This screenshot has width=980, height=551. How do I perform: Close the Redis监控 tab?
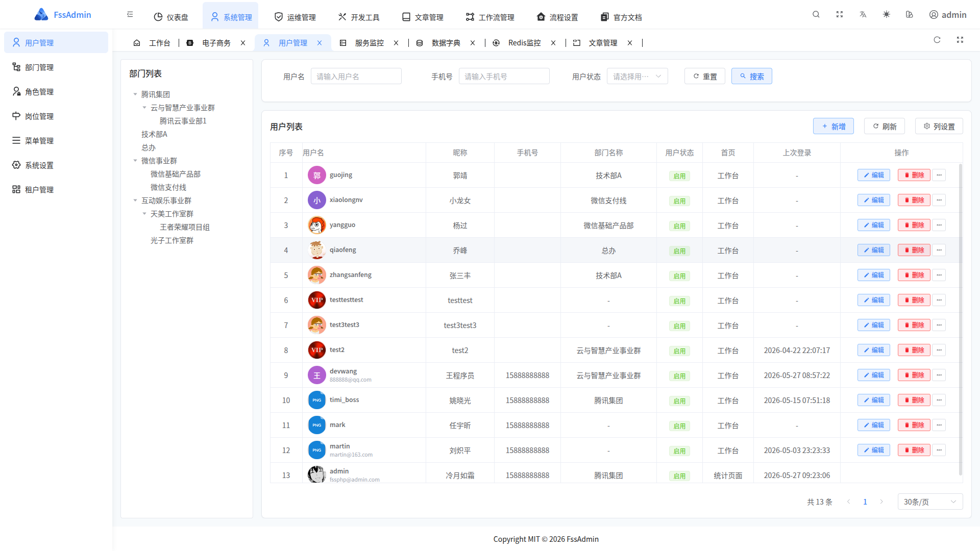click(553, 43)
